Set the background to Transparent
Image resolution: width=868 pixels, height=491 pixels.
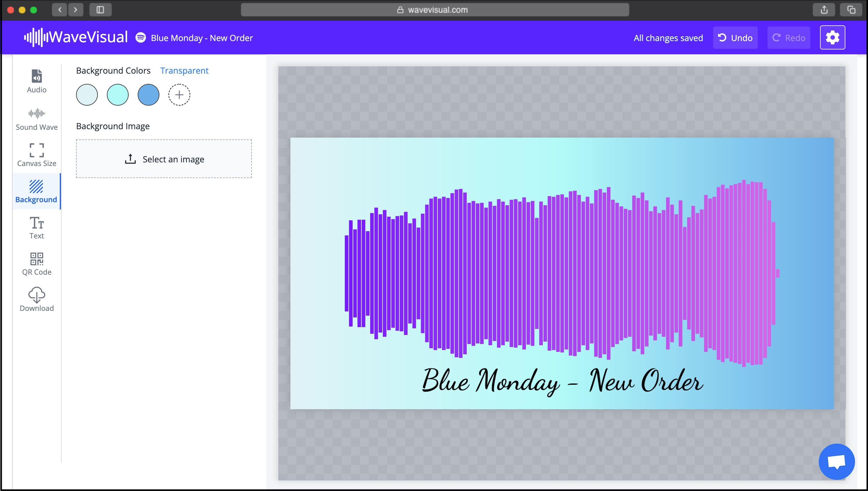pyautogui.click(x=184, y=71)
